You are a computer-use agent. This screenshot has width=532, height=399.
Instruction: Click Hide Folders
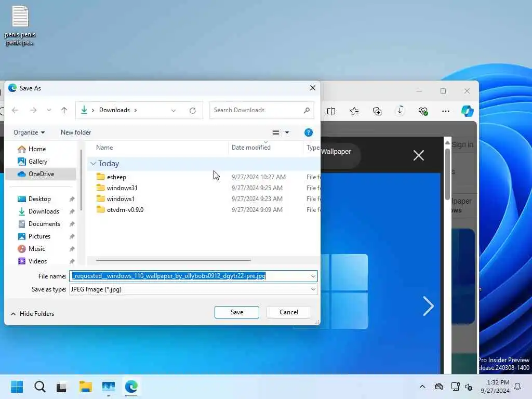coord(33,314)
